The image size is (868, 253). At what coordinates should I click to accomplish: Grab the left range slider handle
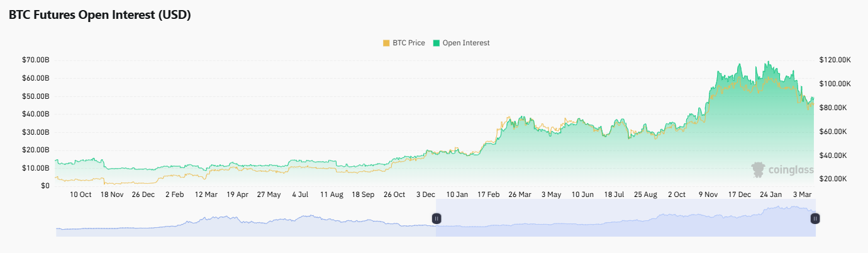coord(437,218)
